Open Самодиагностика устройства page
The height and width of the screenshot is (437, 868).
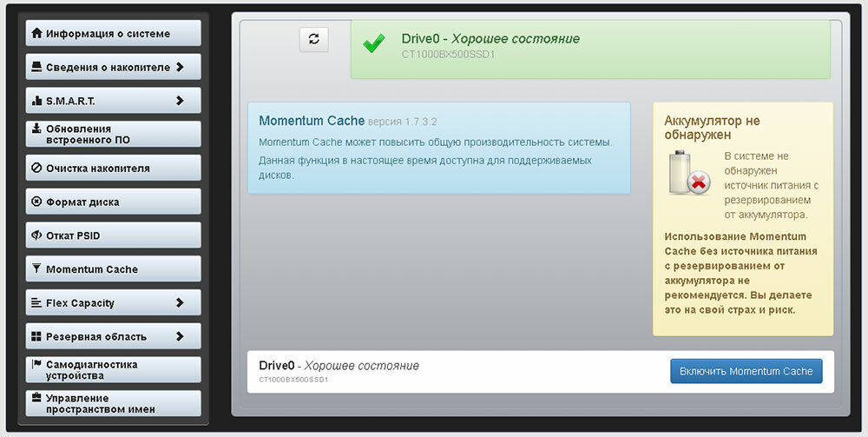tap(113, 370)
